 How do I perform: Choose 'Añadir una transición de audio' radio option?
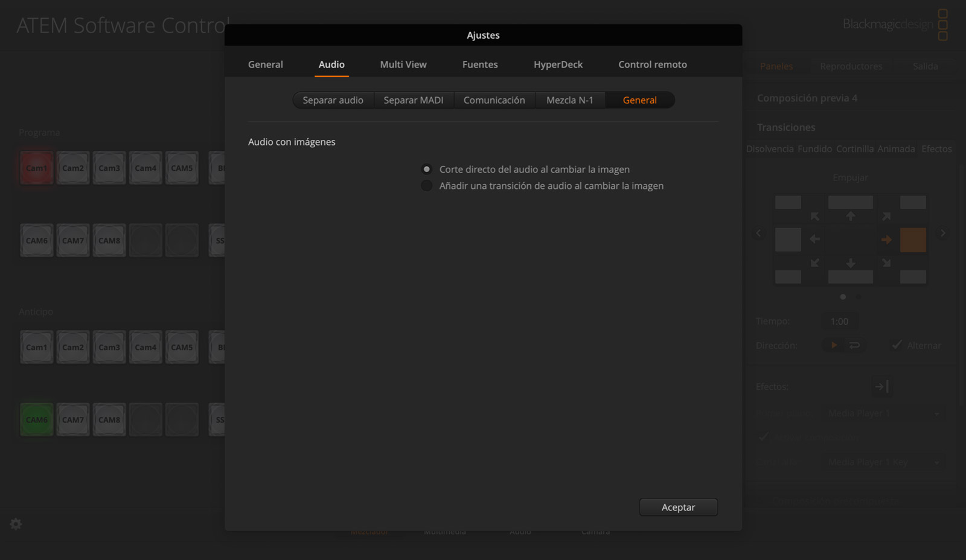427,186
